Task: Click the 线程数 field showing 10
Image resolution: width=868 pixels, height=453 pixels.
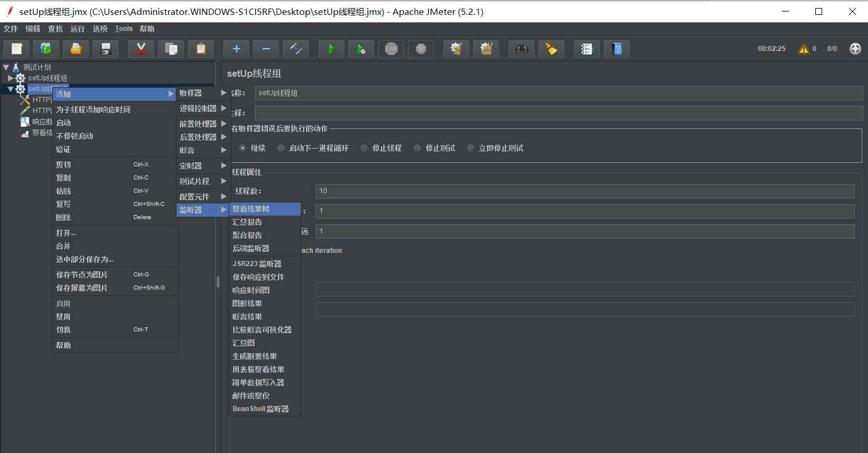Action: point(585,191)
